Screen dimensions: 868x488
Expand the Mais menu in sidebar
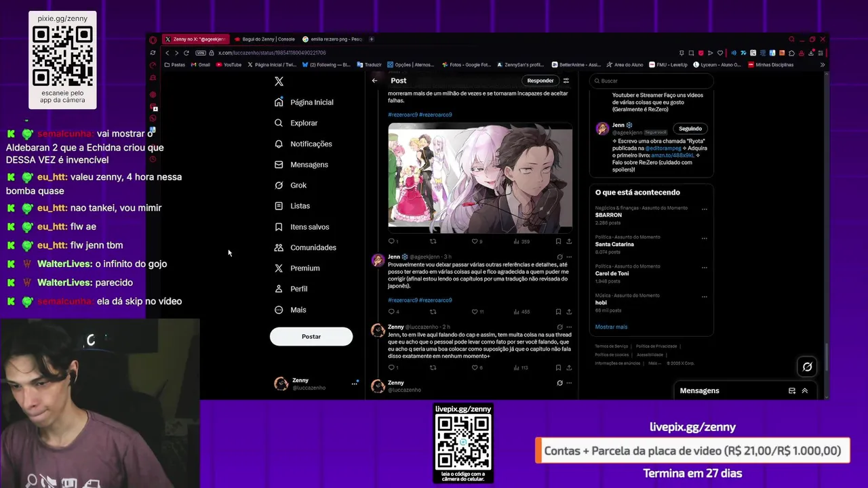pos(290,310)
